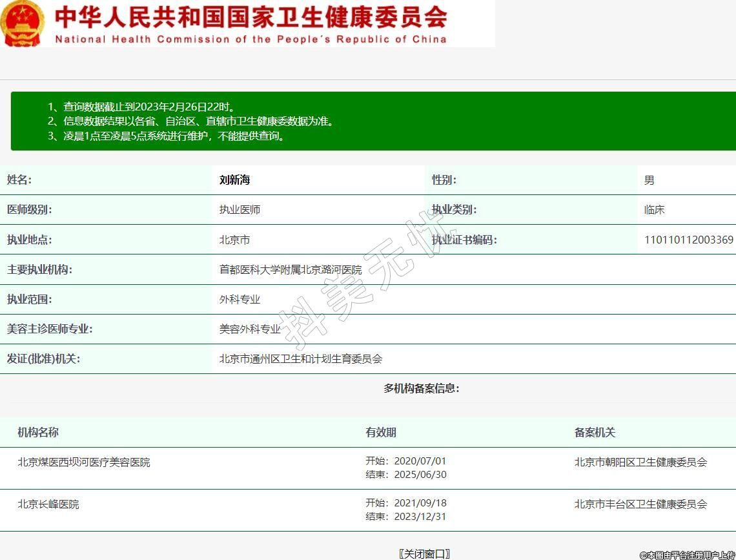Click the 北京市丰台区卫生健康委员会 filing authority
Viewport: 736px width, 560px height.
click(640, 504)
